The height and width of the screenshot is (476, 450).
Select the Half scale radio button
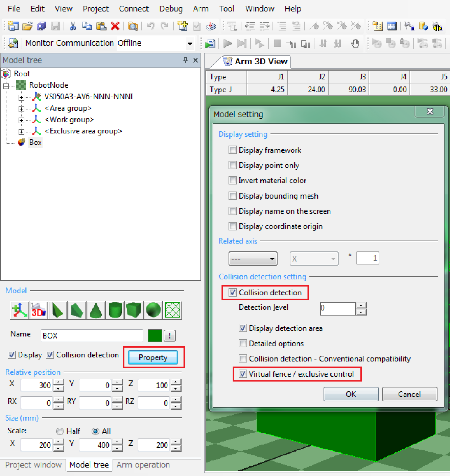[60, 431]
